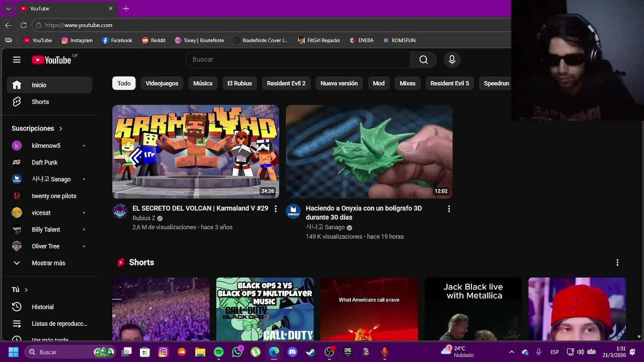Image resolution: width=644 pixels, height=362 pixels.
Task: Select the Mixes filter chip
Action: point(408,83)
